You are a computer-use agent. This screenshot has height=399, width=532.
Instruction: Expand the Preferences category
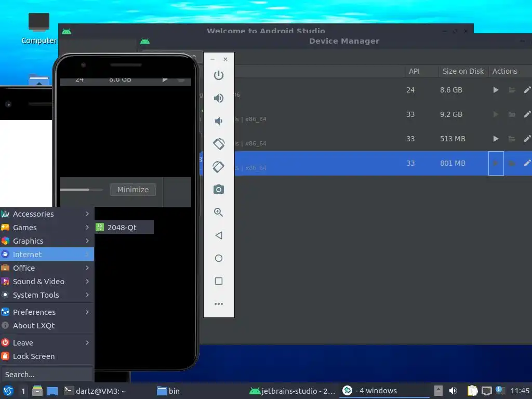47,312
